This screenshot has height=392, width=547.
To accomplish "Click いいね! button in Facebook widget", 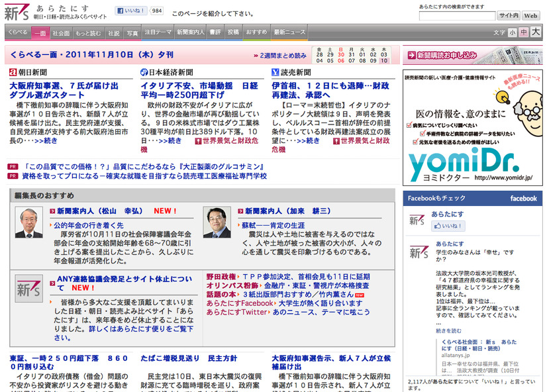I will pyautogui.click(x=448, y=226).
